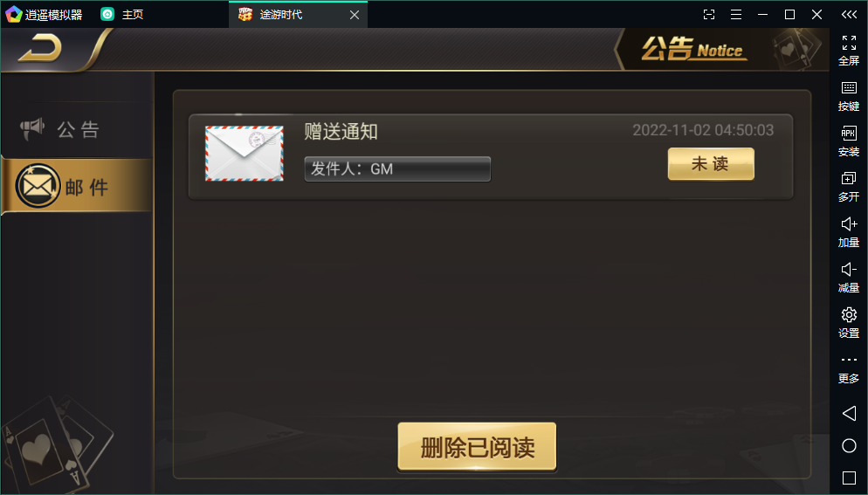Click the 未读 unread button

(x=711, y=164)
